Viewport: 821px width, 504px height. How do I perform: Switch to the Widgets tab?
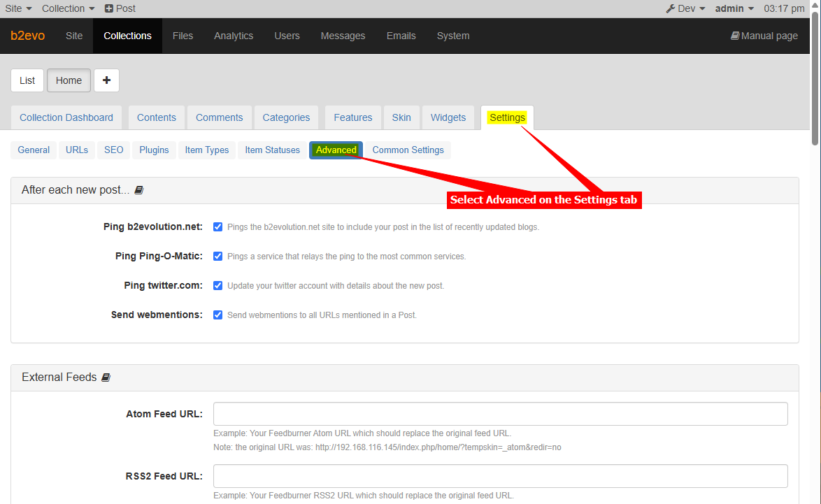448,117
